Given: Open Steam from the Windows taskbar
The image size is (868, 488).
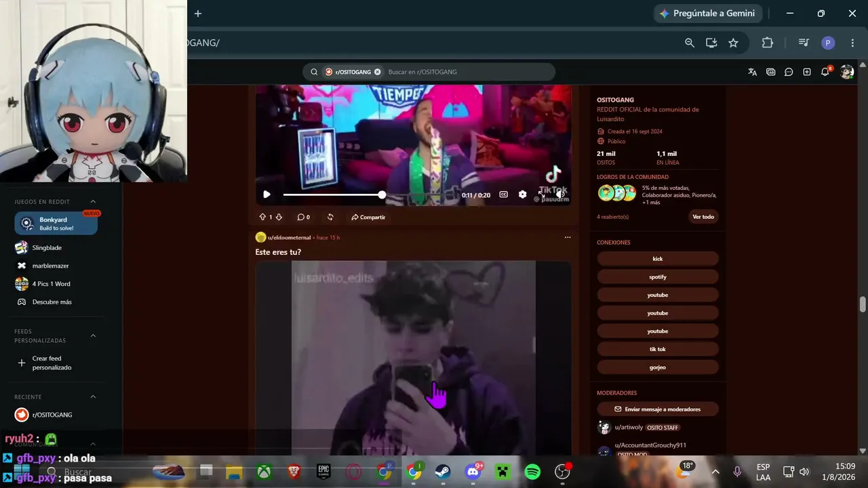Looking at the screenshot, I should (x=443, y=472).
